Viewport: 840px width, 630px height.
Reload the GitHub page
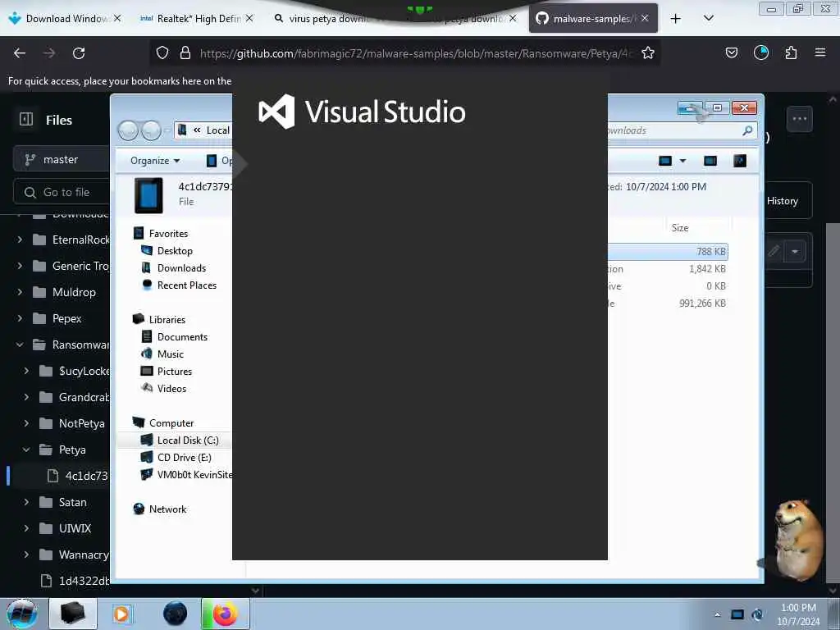point(79,53)
